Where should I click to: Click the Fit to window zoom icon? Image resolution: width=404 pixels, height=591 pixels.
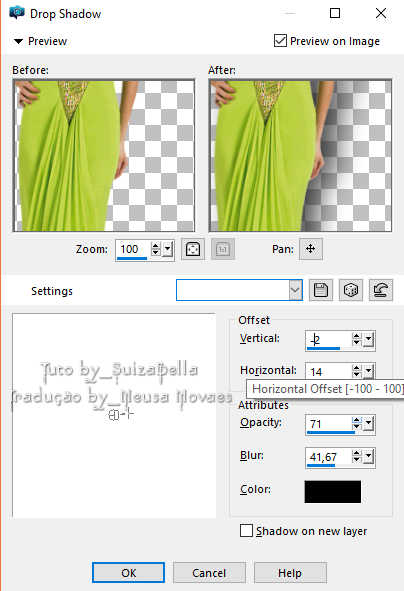click(193, 249)
